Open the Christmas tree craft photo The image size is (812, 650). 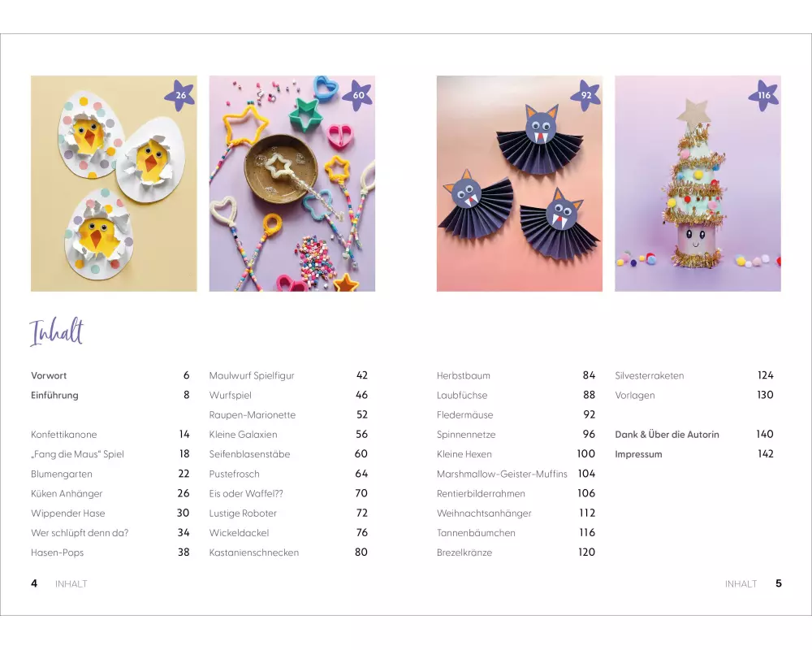pyautogui.click(x=698, y=184)
